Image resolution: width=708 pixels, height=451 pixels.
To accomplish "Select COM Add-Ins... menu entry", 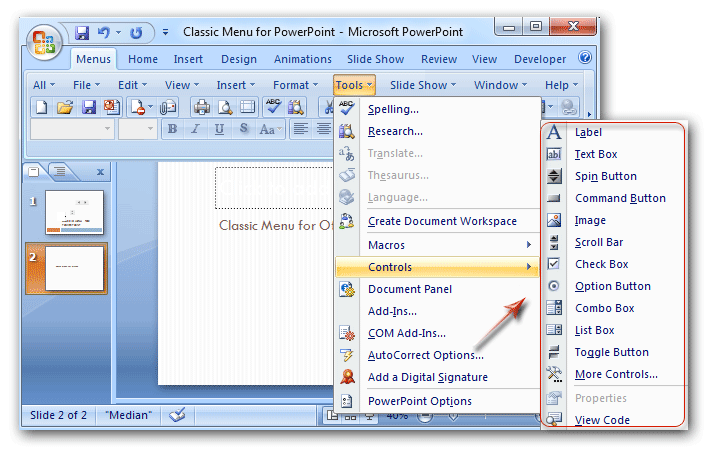I will pyautogui.click(x=437, y=333).
